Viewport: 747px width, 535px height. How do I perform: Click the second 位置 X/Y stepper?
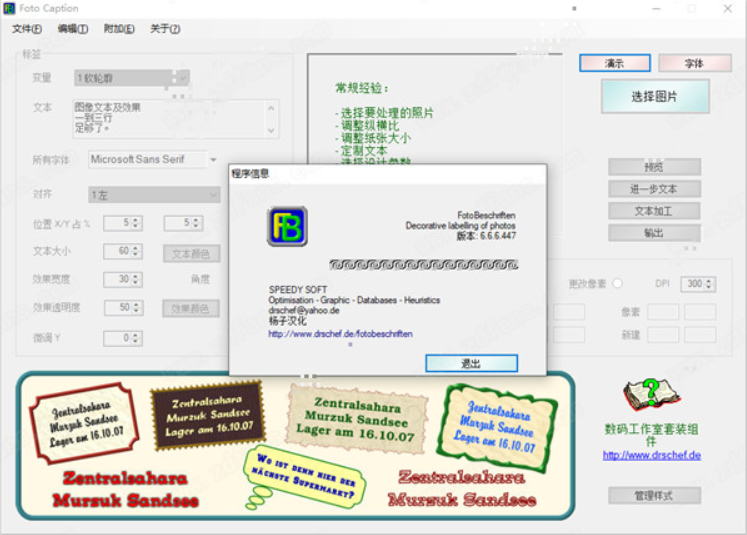click(183, 222)
